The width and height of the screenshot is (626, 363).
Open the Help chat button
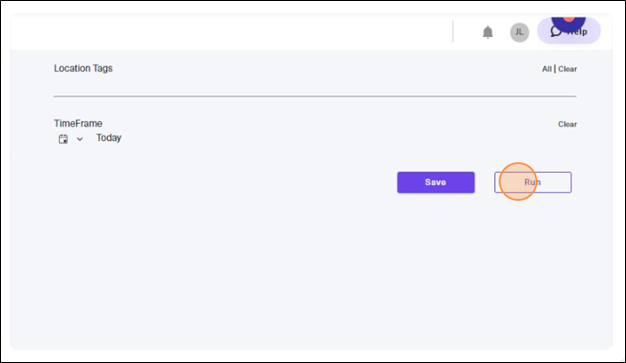(x=569, y=31)
